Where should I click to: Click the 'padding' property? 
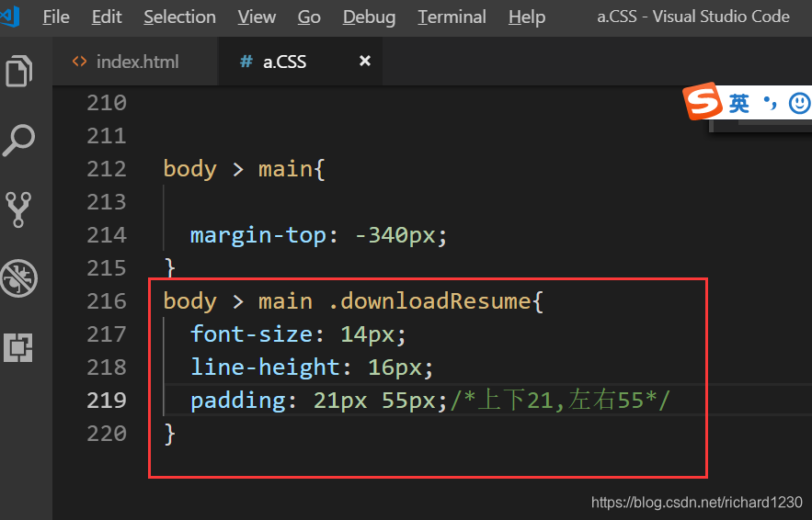(237, 401)
